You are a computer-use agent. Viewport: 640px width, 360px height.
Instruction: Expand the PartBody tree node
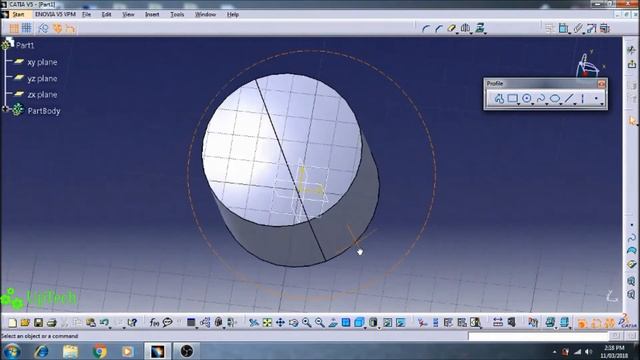pos(5,109)
